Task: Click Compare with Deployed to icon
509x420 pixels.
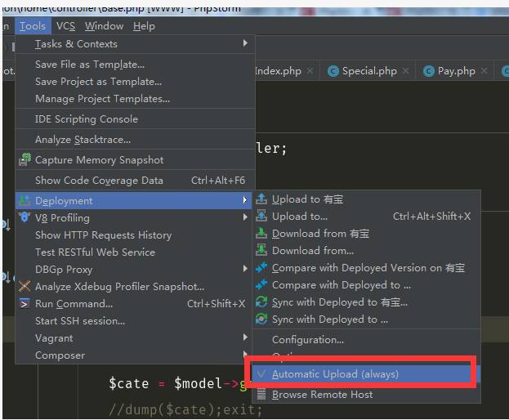Action: click(x=261, y=284)
